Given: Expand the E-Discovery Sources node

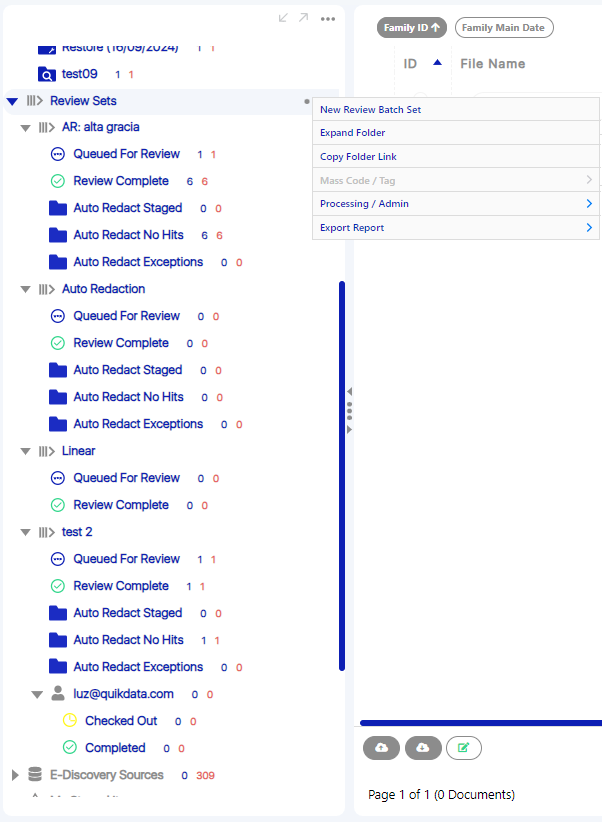Looking at the screenshot, I should pyautogui.click(x=15, y=775).
